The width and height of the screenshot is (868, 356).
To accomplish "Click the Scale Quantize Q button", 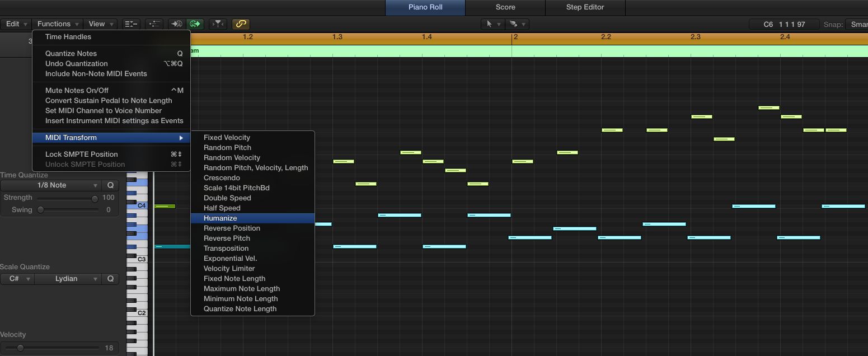I will pyautogui.click(x=110, y=279).
